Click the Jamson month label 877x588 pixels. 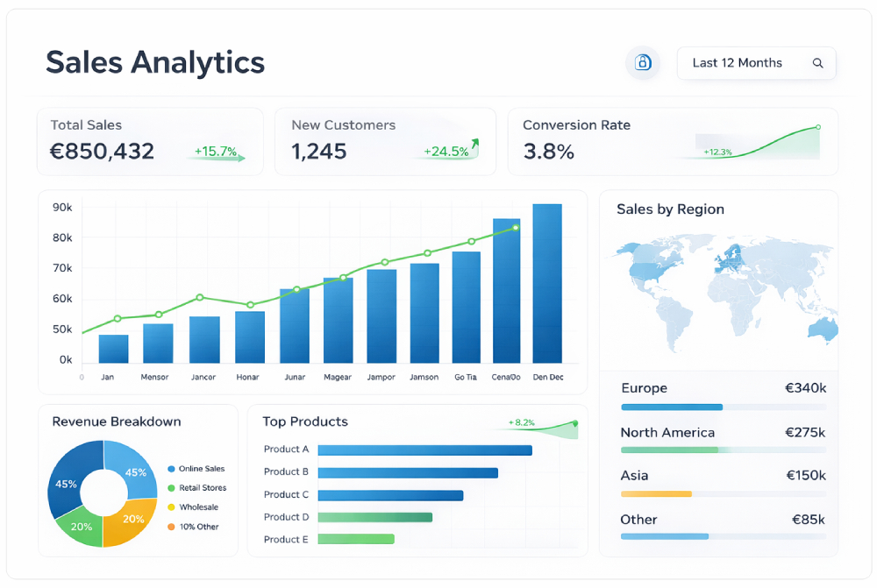pos(424,378)
